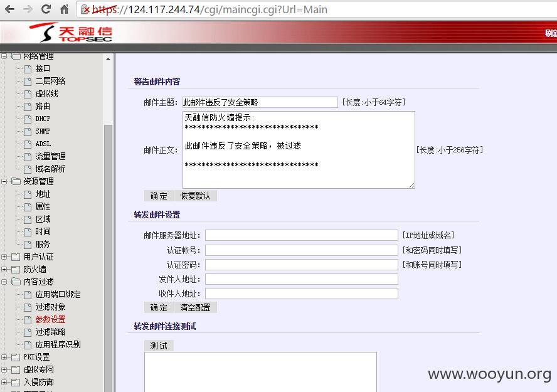Collapse the 内容过滤 tree node

coord(4,282)
